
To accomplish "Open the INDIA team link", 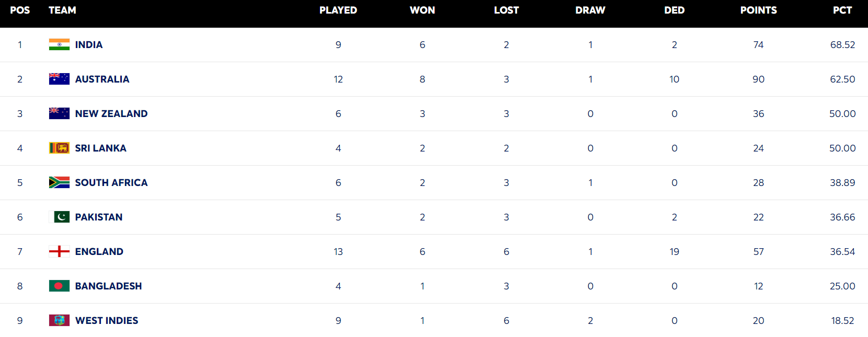I will click(x=89, y=45).
